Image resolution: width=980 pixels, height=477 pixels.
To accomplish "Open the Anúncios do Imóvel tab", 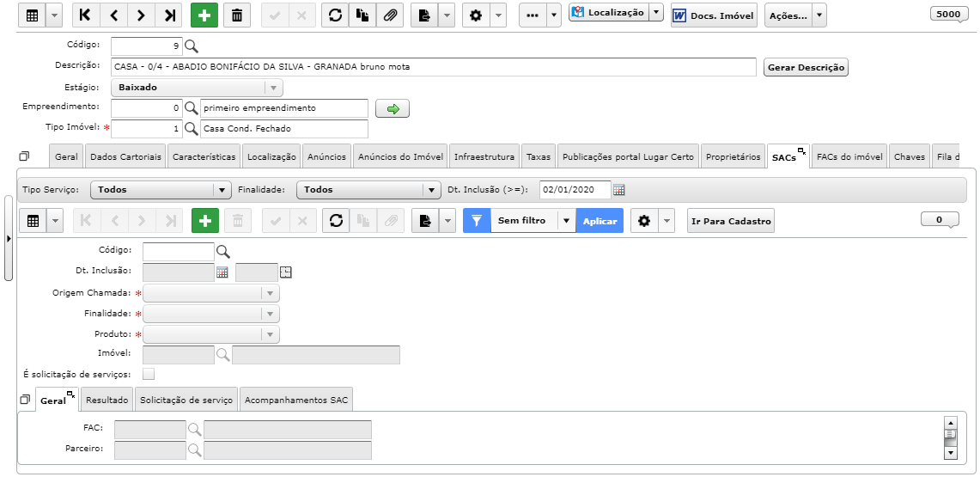I will [x=400, y=157].
